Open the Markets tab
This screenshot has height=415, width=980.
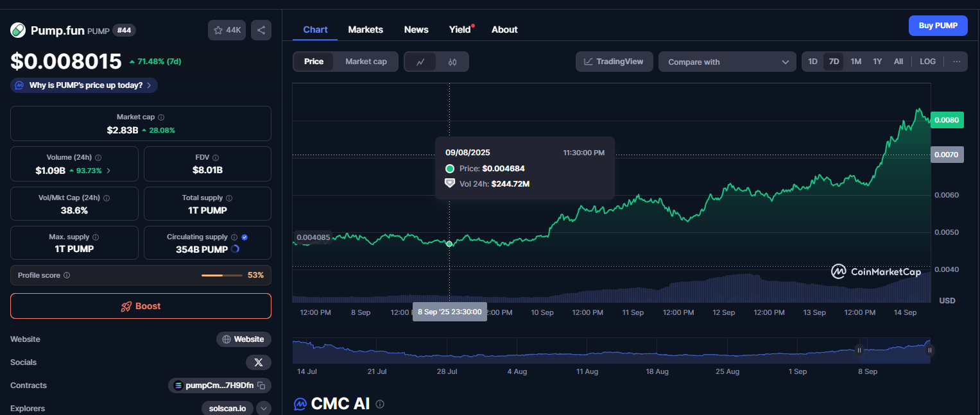click(365, 30)
